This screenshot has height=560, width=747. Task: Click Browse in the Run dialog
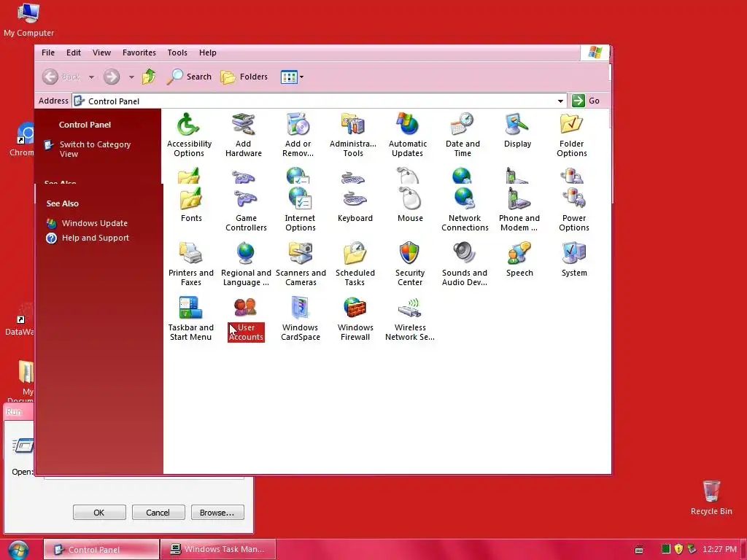pyautogui.click(x=217, y=513)
